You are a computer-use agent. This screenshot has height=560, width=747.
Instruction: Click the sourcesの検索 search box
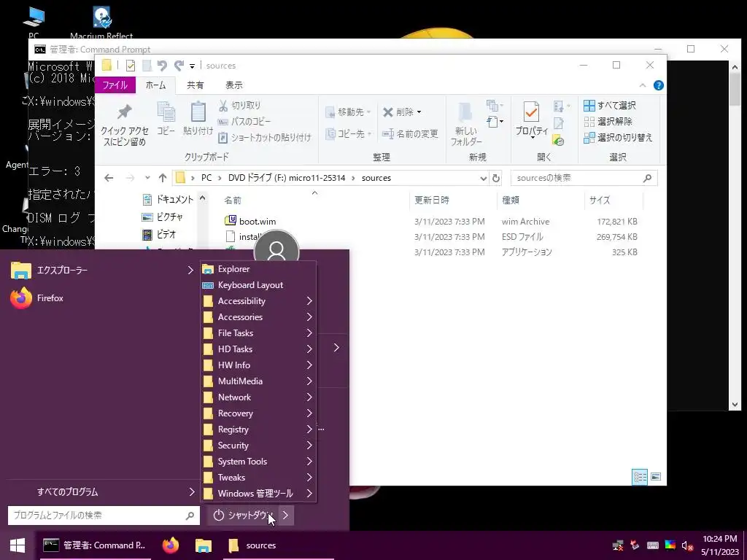pyautogui.click(x=584, y=178)
